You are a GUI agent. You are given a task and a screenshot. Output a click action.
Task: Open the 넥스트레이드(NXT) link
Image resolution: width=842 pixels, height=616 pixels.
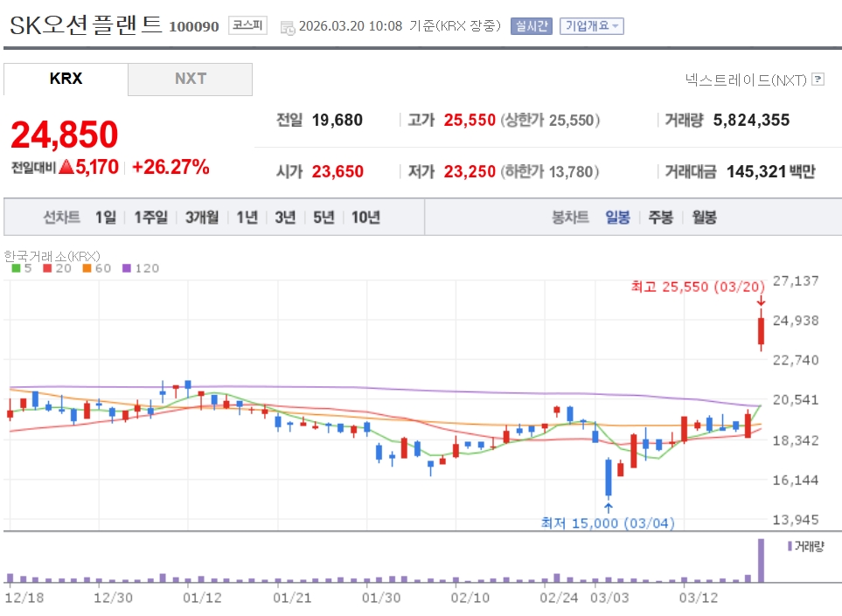[x=746, y=80]
